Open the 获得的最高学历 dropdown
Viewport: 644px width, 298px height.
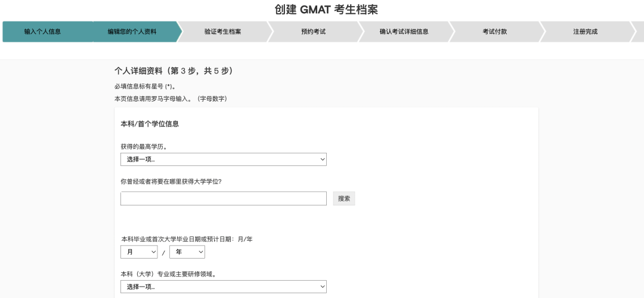pyautogui.click(x=223, y=159)
